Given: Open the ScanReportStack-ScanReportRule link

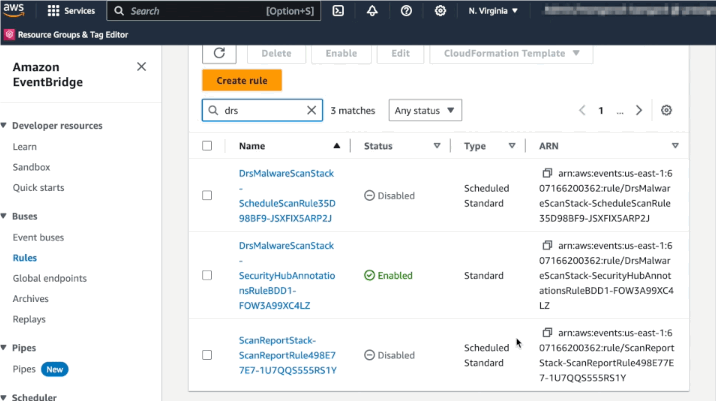Looking at the screenshot, I should coord(287,355).
